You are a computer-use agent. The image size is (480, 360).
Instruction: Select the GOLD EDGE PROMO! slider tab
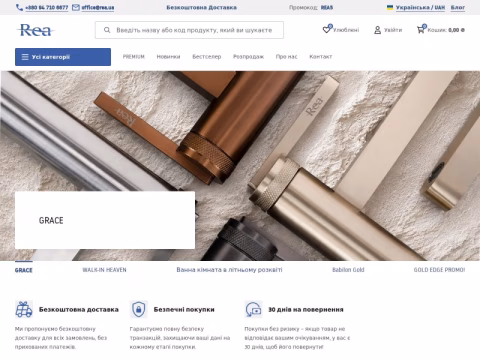[439, 270]
